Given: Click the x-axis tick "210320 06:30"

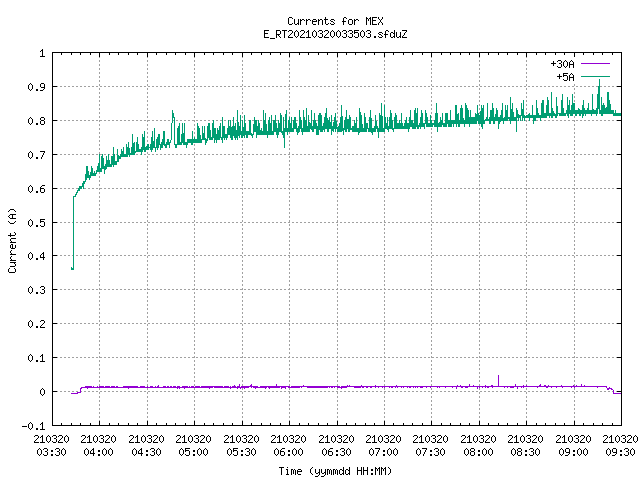Looking at the screenshot, I should coord(336,445).
